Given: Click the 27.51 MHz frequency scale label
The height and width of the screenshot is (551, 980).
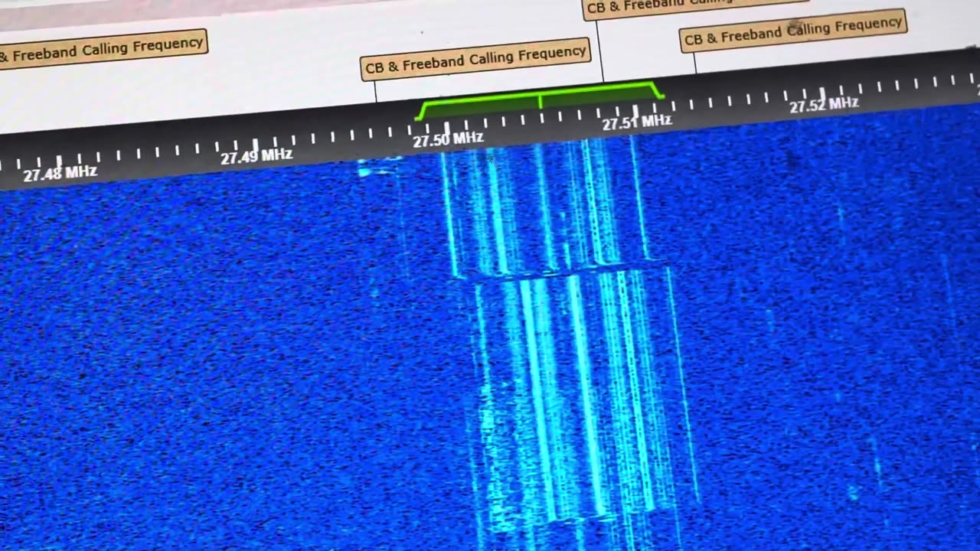Looking at the screenshot, I should pos(636,122).
